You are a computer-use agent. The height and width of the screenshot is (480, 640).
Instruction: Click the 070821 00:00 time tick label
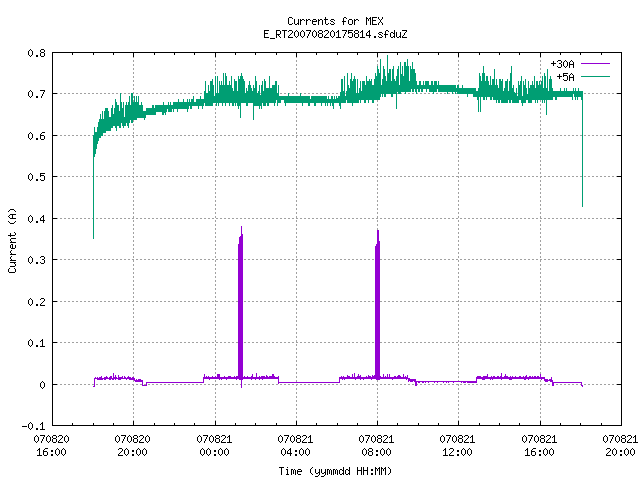tap(214, 445)
